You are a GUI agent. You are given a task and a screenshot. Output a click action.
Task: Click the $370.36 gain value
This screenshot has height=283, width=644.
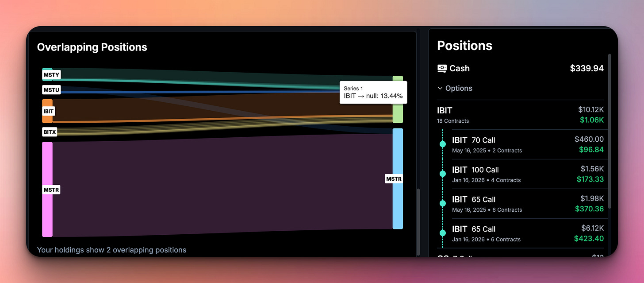pos(589,209)
